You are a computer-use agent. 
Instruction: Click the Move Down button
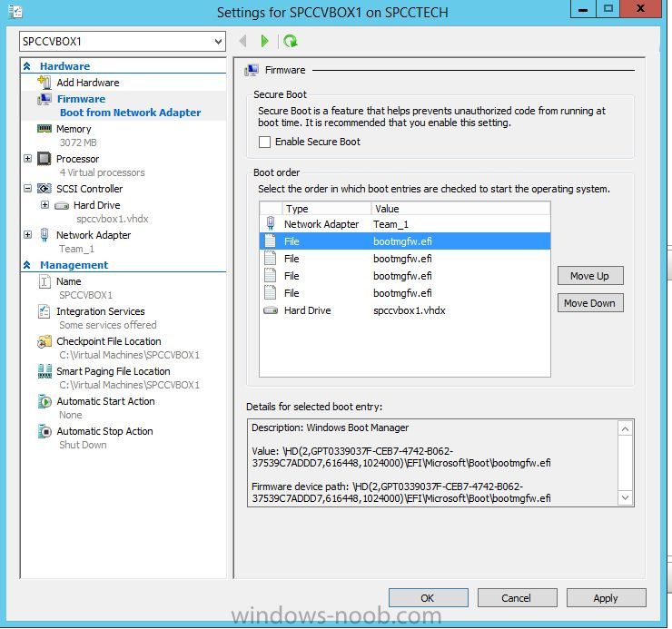589,303
